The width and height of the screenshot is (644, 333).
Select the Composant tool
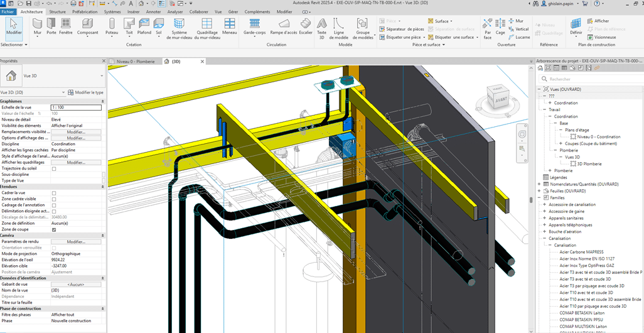[x=87, y=27]
